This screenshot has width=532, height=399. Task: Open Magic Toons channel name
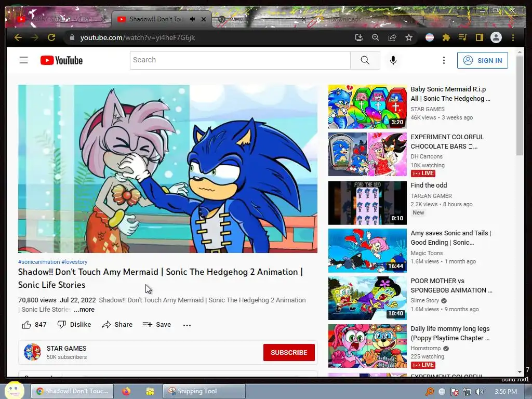(x=427, y=253)
